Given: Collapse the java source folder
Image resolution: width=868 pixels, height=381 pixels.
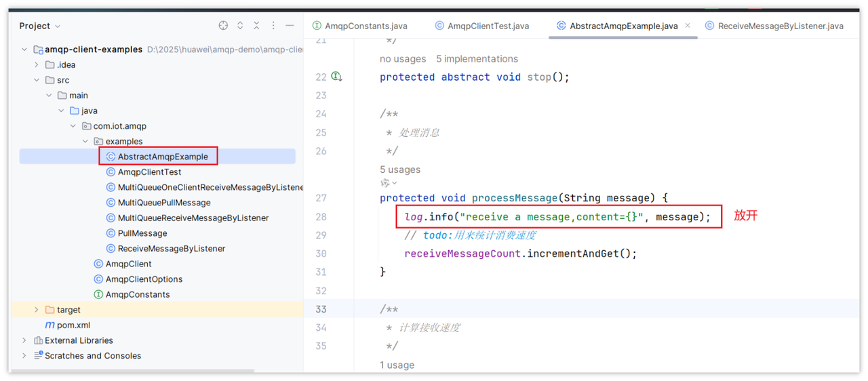Looking at the screenshot, I should pyautogui.click(x=61, y=111).
